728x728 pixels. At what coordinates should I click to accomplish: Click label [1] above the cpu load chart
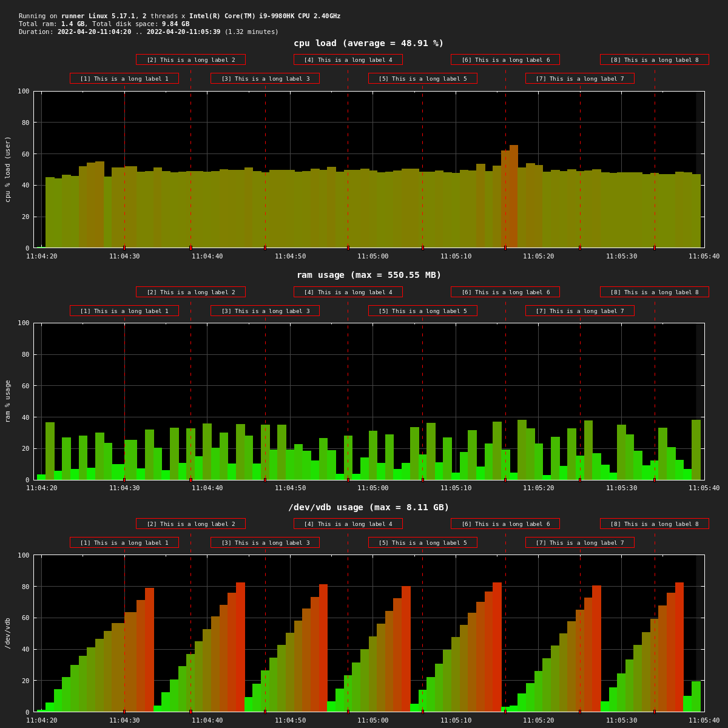click(124, 78)
